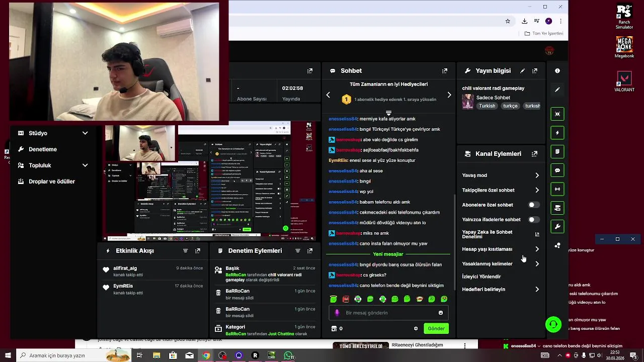Viewport: 644px width, 362px height.
Task: Open VALORANT desktop shortcut
Action: point(624,81)
